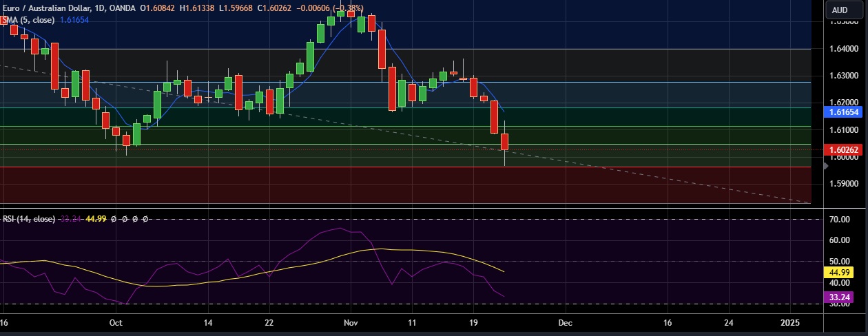Click the 11 date label on time axis
Screen dimensions: 868x336
click(x=412, y=322)
